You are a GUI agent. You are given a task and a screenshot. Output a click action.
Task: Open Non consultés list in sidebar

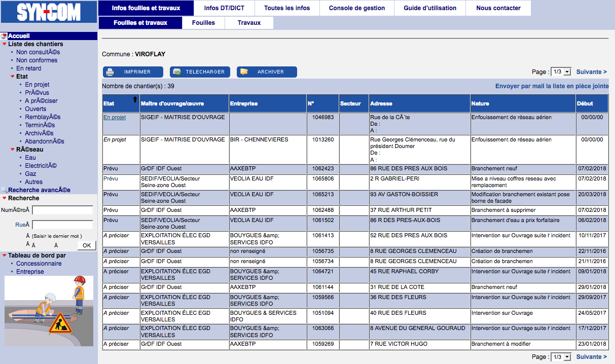(38, 52)
